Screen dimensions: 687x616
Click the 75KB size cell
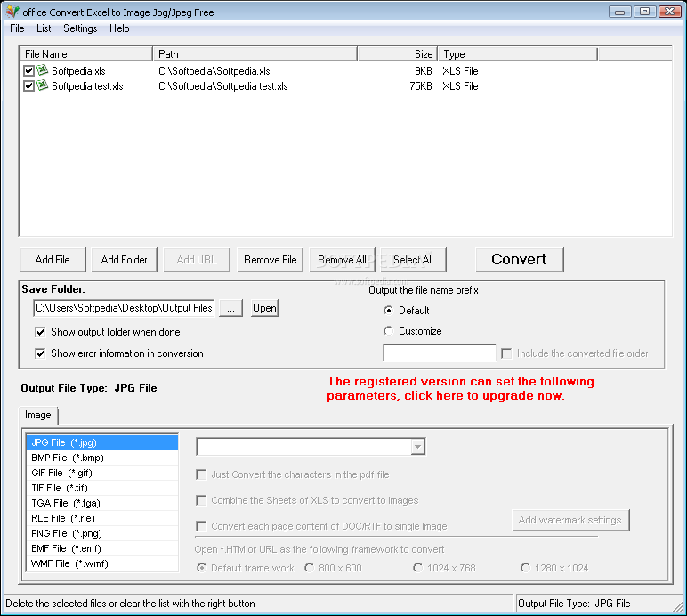(x=421, y=85)
